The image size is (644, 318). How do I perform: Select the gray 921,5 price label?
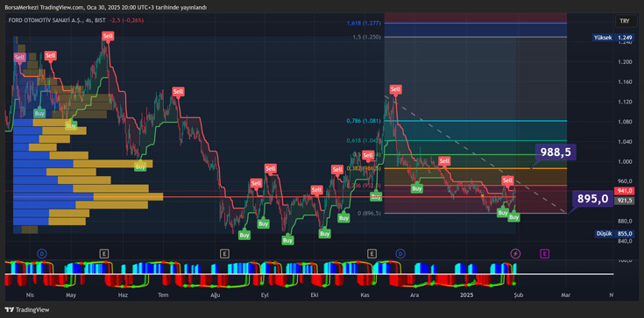click(624, 200)
